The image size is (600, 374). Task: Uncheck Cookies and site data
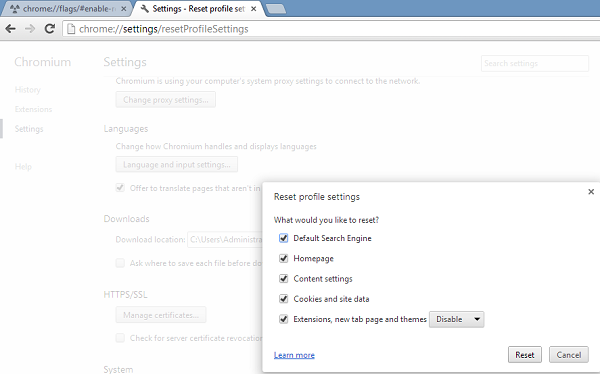(x=284, y=299)
